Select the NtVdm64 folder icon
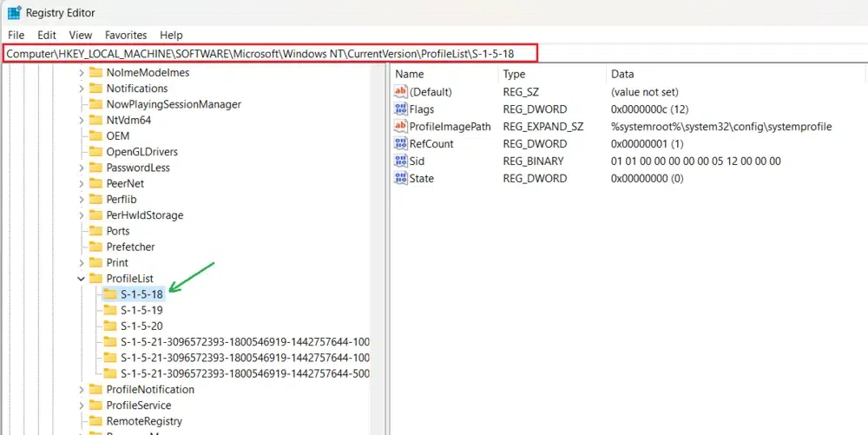 95,120
